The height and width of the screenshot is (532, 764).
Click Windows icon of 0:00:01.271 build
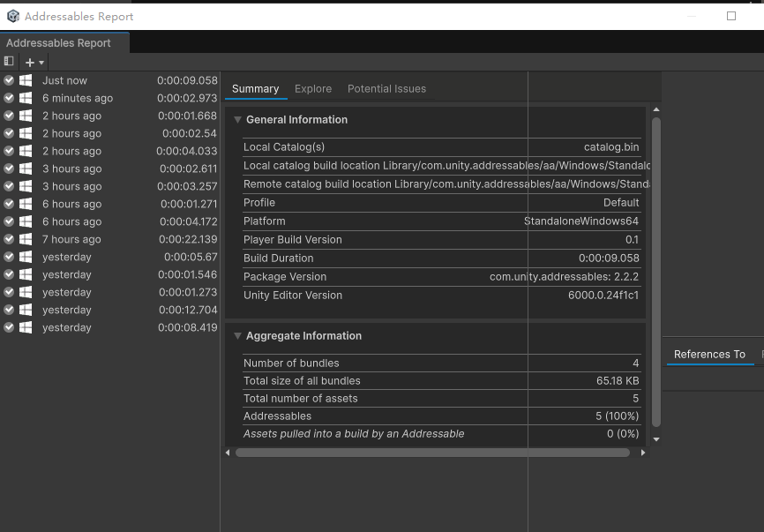click(26, 204)
